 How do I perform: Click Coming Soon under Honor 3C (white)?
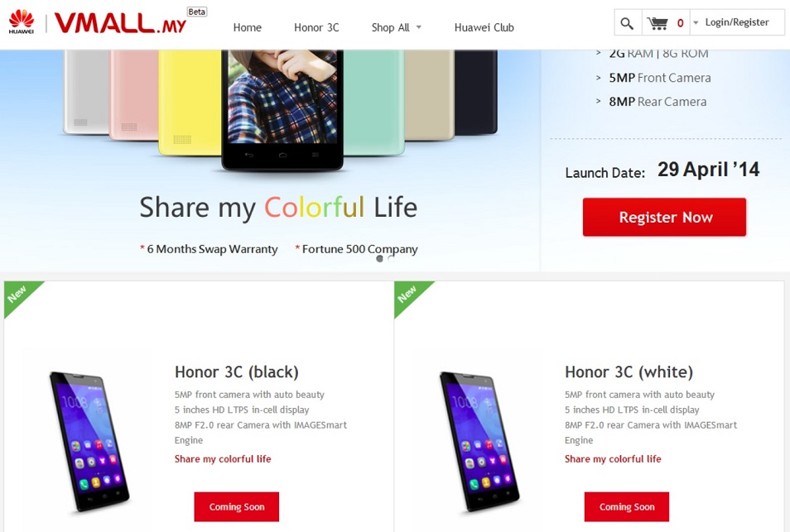coord(627,507)
